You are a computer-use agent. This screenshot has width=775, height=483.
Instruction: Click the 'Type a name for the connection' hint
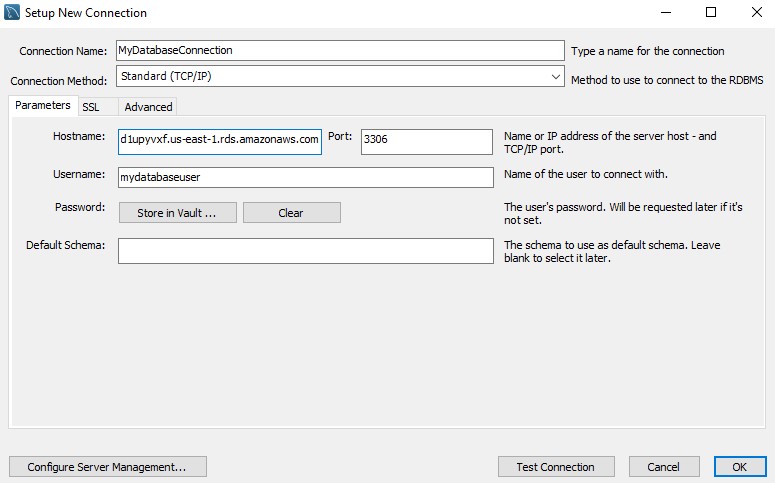coord(647,51)
